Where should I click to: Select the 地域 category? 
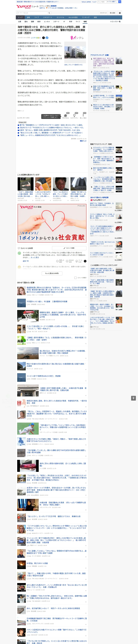(85, 21)
